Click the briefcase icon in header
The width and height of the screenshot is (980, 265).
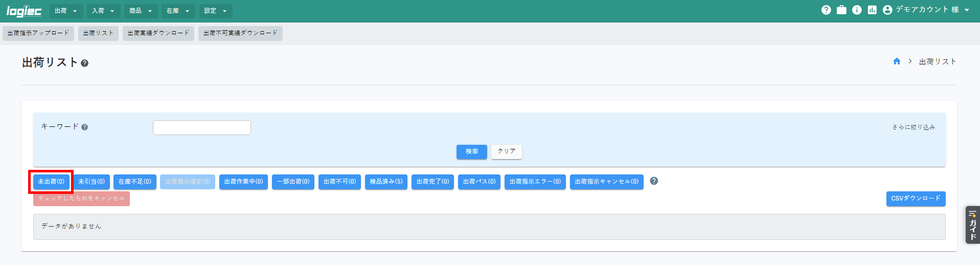pos(841,10)
